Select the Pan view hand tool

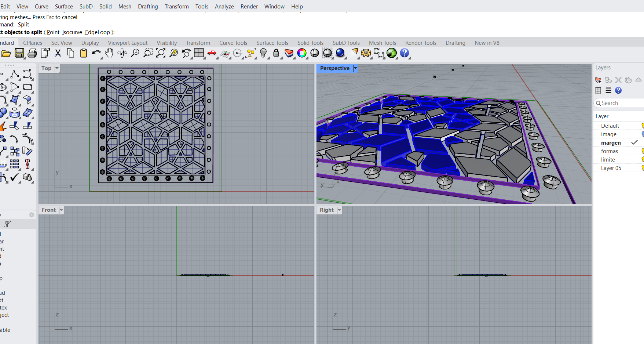pyautogui.click(x=109, y=53)
